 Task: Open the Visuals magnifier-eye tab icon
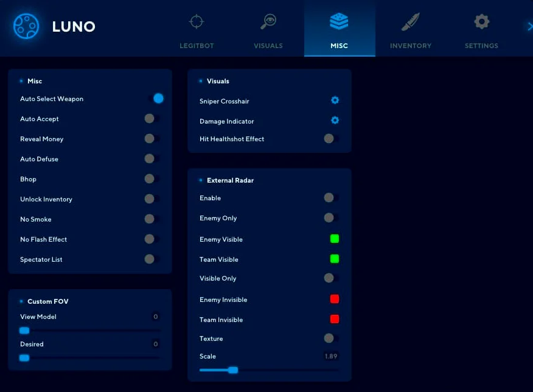[268, 23]
